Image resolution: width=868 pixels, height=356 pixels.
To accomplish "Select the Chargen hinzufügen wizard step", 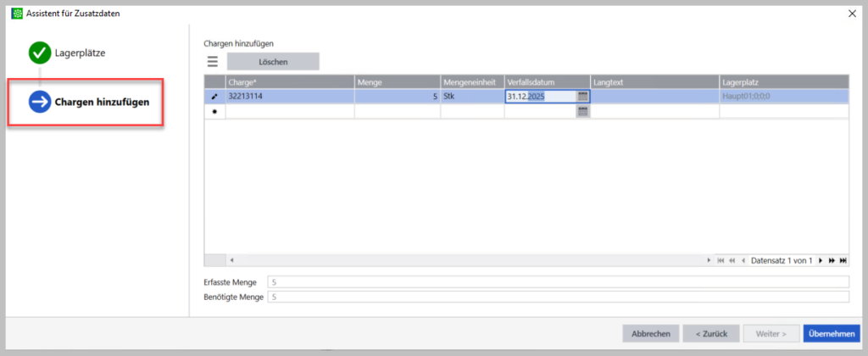I will pos(102,103).
